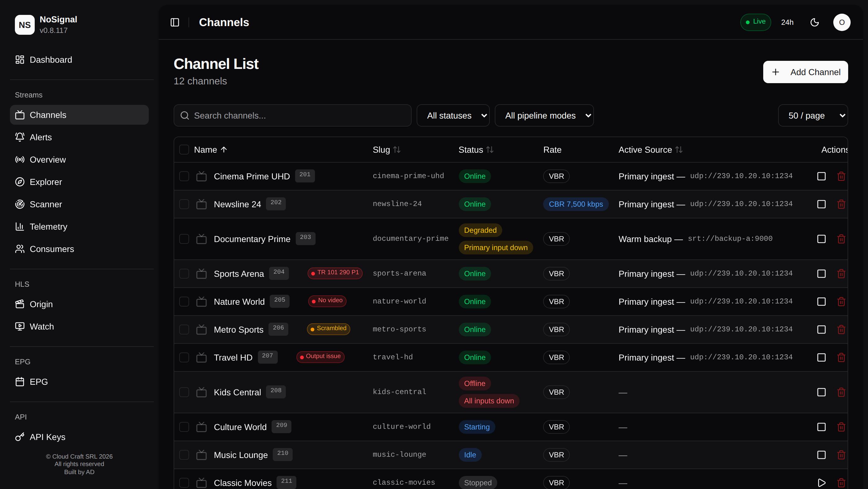Open the Consumers page
Image resolution: width=868 pixels, height=489 pixels.
(79, 249)
